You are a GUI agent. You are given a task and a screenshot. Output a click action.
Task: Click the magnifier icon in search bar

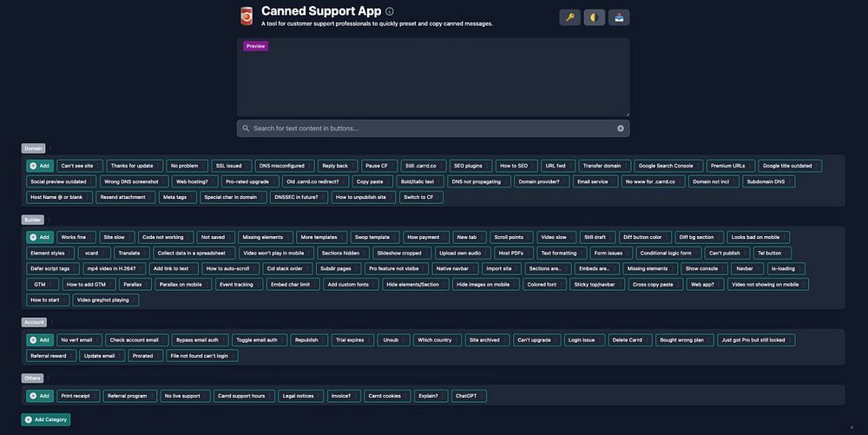(x=246, y=129)
